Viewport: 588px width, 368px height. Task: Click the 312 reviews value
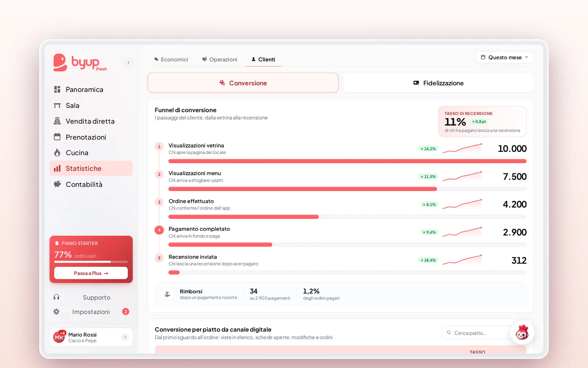pyautogui.click(x=519, y=261)
